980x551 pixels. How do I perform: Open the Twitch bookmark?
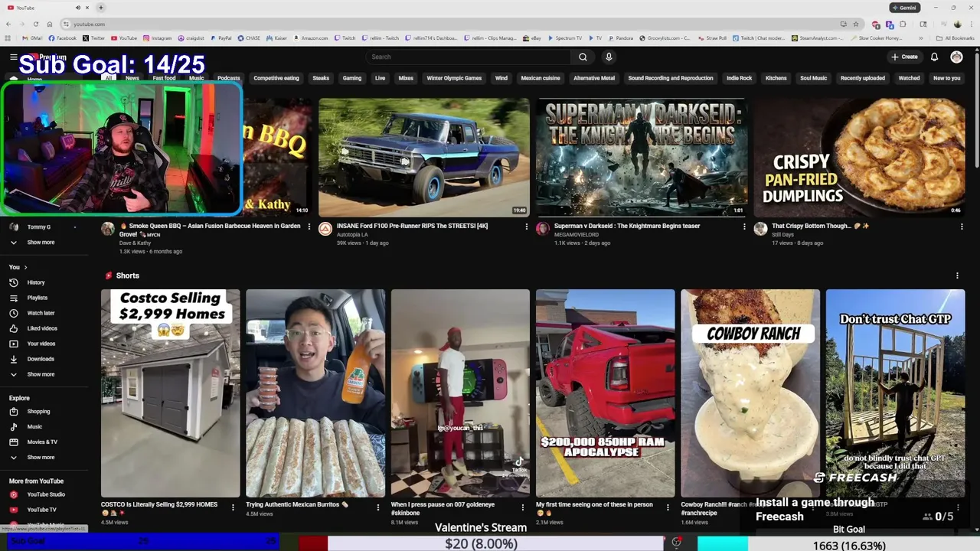(345, 37)
